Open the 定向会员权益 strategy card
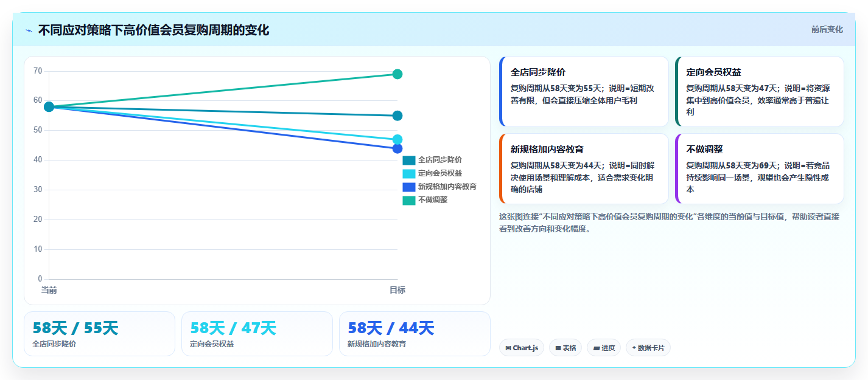 [x=760, y=92]
